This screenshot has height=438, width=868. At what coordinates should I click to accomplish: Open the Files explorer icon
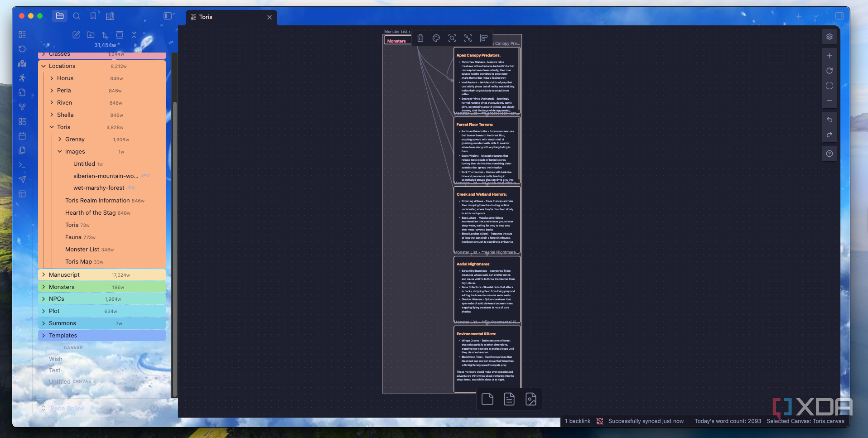(x=59, y=16)
